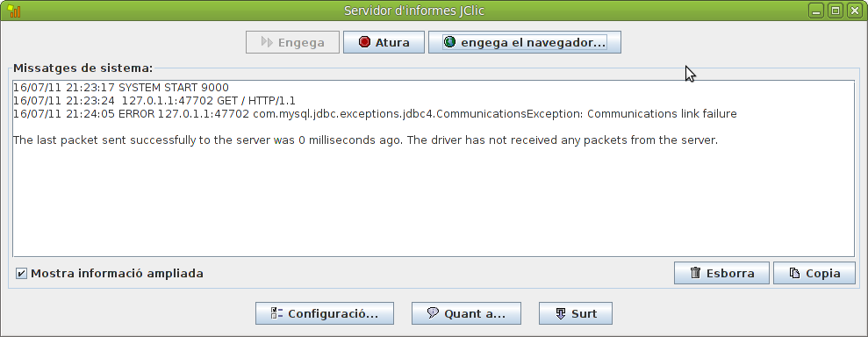Click the red stop icon on Atura

364,42
